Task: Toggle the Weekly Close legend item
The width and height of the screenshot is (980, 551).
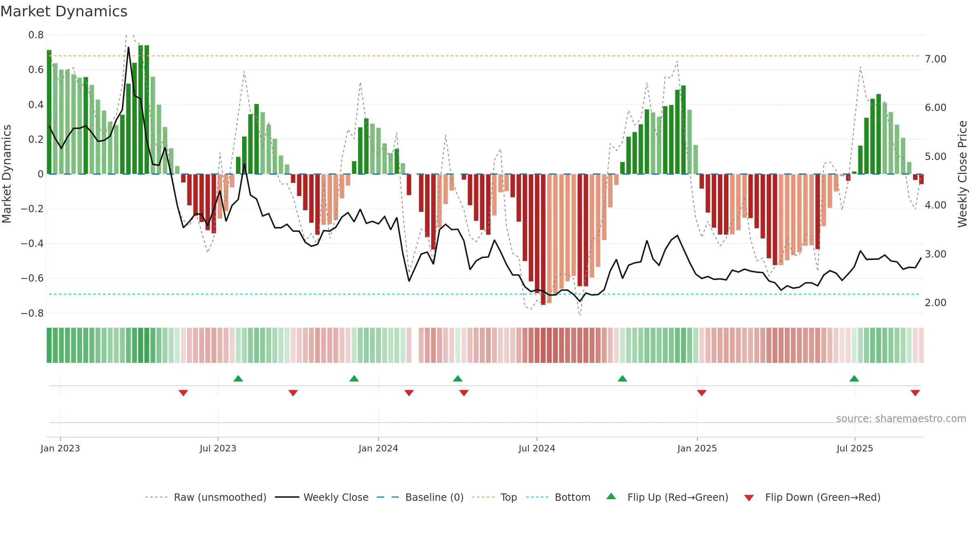Action: 322,497
